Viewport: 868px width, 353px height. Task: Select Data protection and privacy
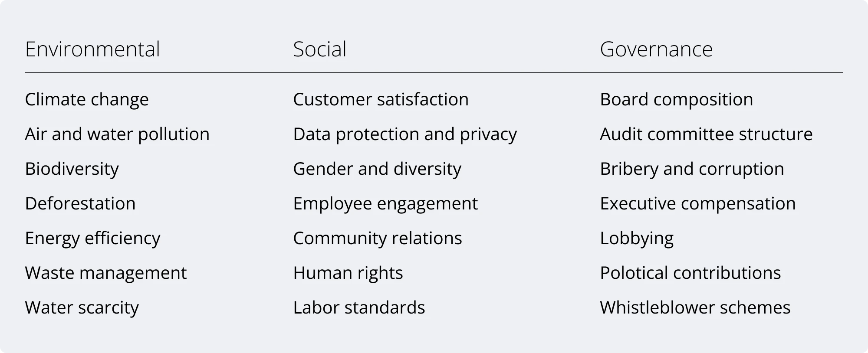(x=405, y=134)
